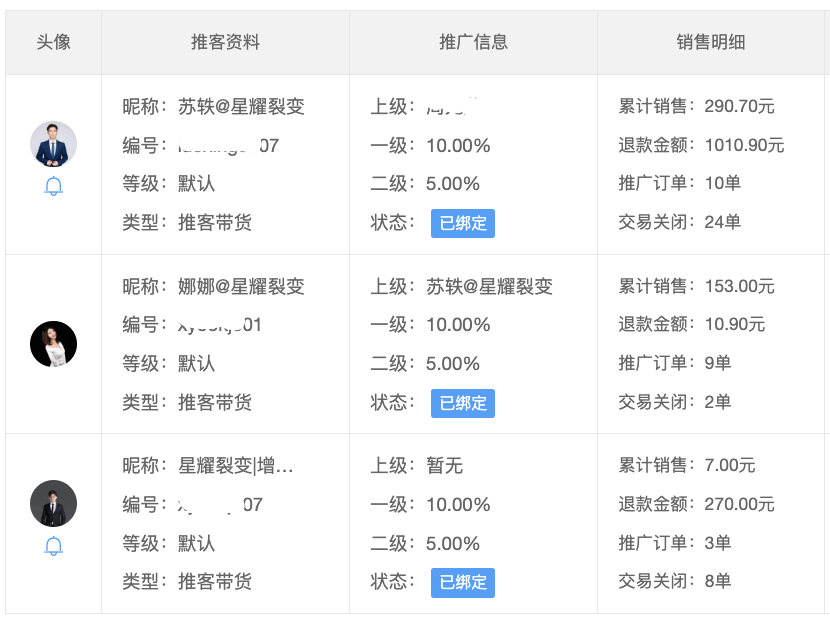Click 娜娜's 上级 name 苏轶@星耀裂变
830x622 pixels.
point(489,286)
